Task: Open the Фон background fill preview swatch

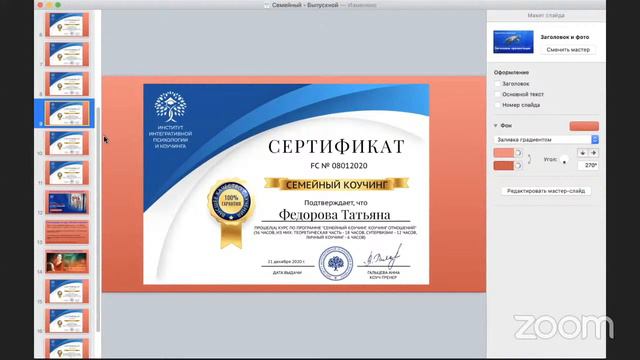Action: coord(584,126)
